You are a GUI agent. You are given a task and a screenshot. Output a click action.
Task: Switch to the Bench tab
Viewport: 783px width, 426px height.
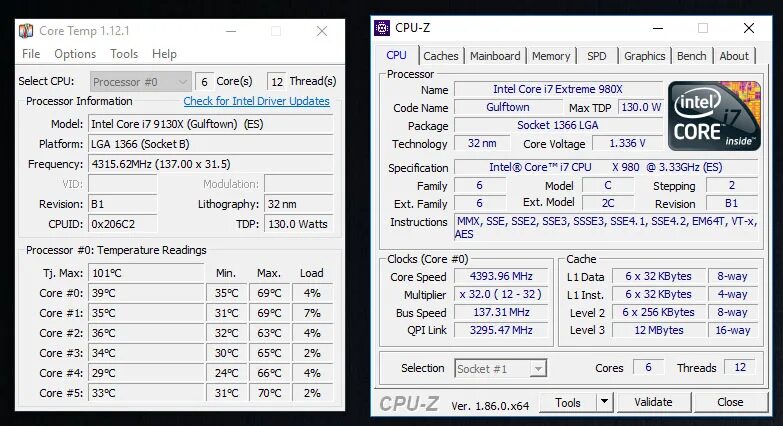click(x=692, y=56)
